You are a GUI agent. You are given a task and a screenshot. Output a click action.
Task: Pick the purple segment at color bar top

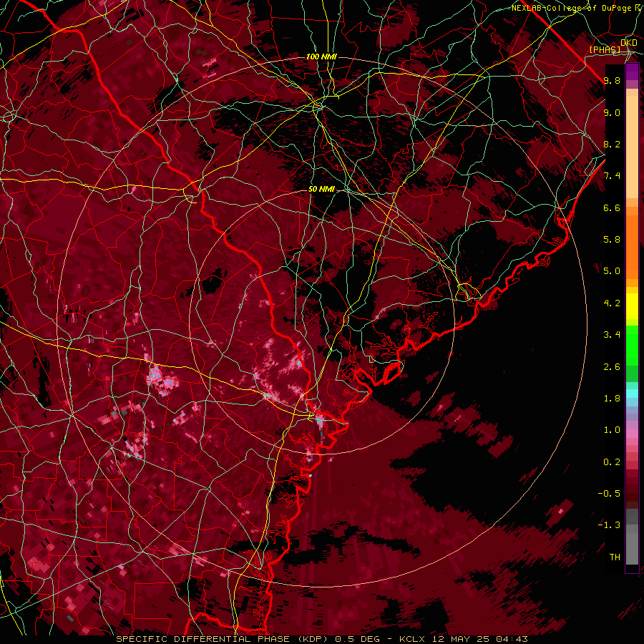632,72
